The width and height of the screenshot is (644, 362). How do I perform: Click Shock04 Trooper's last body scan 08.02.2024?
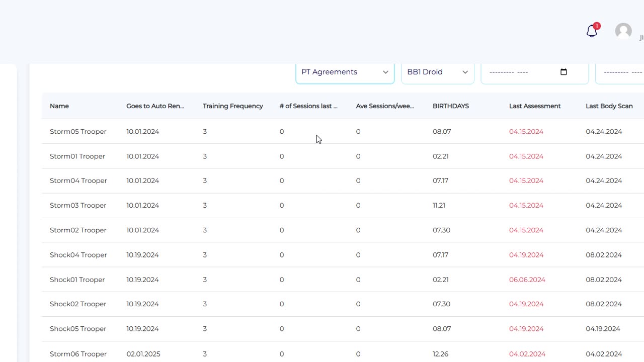coord(604,255)
